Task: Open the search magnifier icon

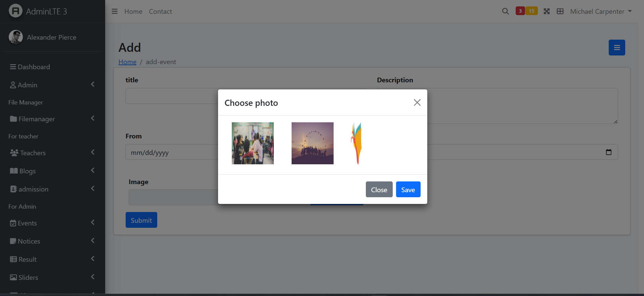Action: tap(505, 11)
